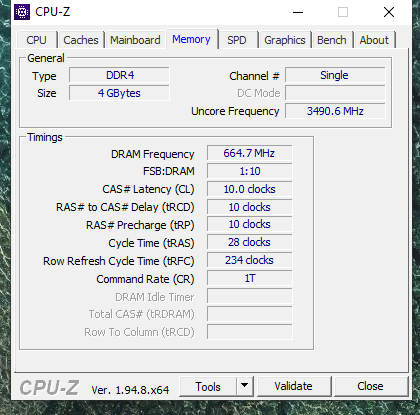This screenshot has width=420, height=415.
Task: Click the CAS# Latency (CL) label
Action: click(148, 189)
